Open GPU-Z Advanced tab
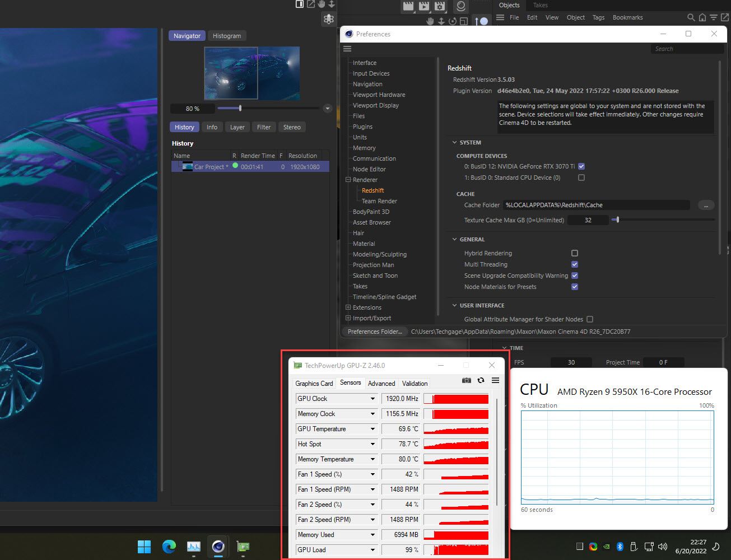The height and width of the screenshot is (560, 731). 381,383
